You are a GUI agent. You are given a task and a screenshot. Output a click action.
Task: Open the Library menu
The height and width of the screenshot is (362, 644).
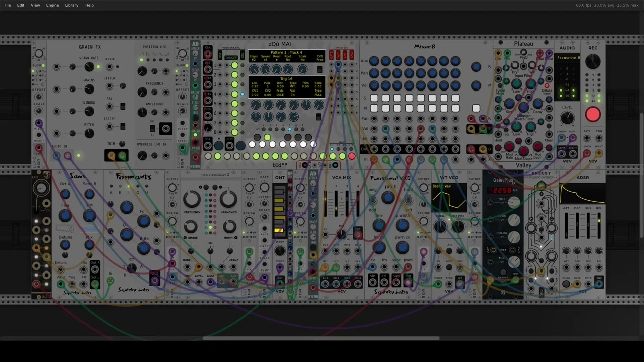[x=72, y=5]
